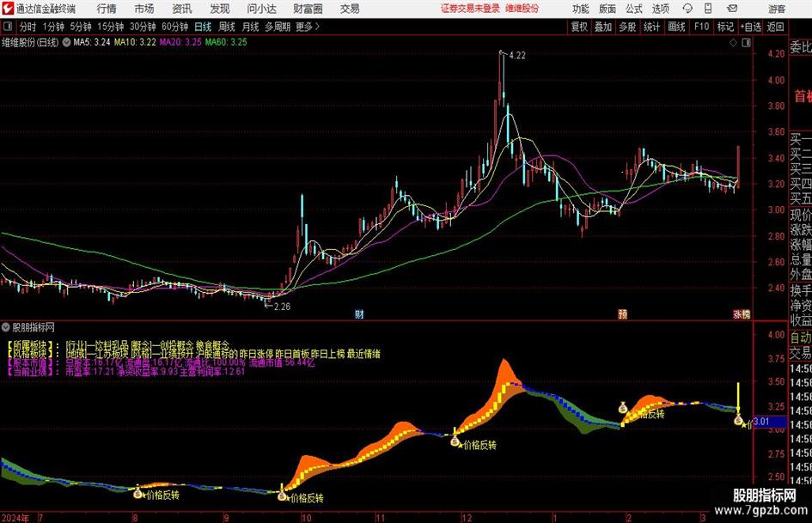Viewport: 812px width, 523px height.
Task: Switch to 5分钟 period
Action: [81, 27]
